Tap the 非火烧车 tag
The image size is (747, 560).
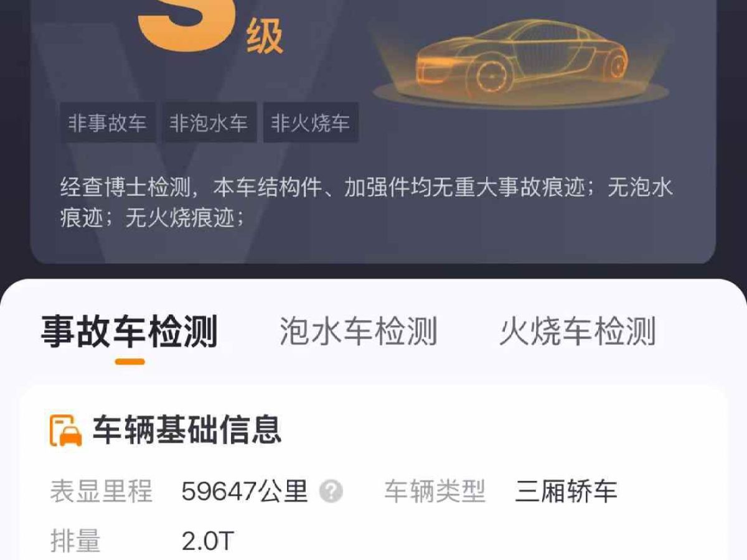coord(310,123)
